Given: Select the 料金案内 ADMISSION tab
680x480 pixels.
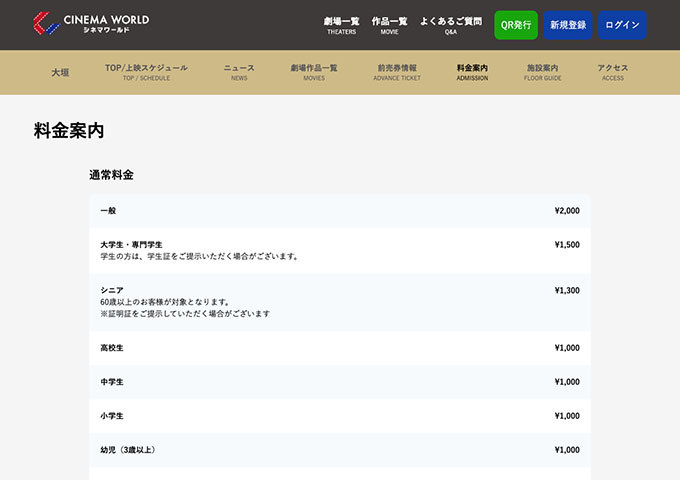Looking at the screenshot, I should tap(472, 72).
